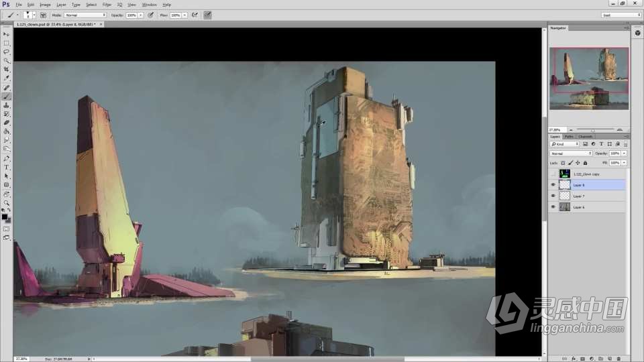Viewport: 644px width, 362px height.
Task: Select the Lasso tool
Action: point(6,52)
